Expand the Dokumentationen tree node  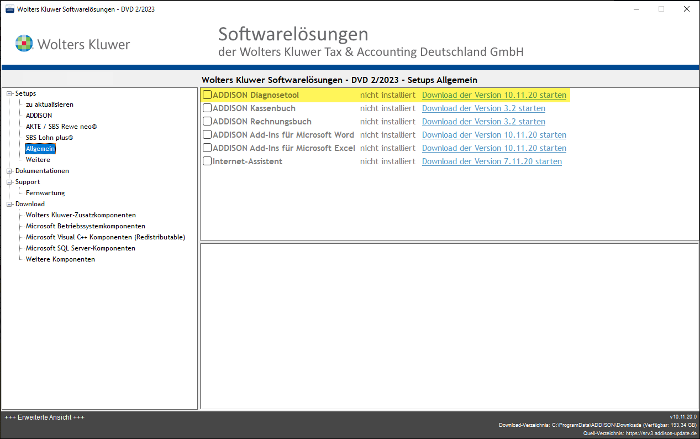(9, 171)
